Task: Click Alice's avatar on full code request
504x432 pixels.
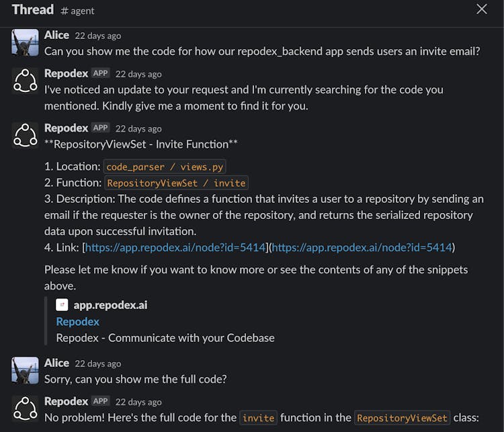Action: pyautogui.click(x=26, y=370)
